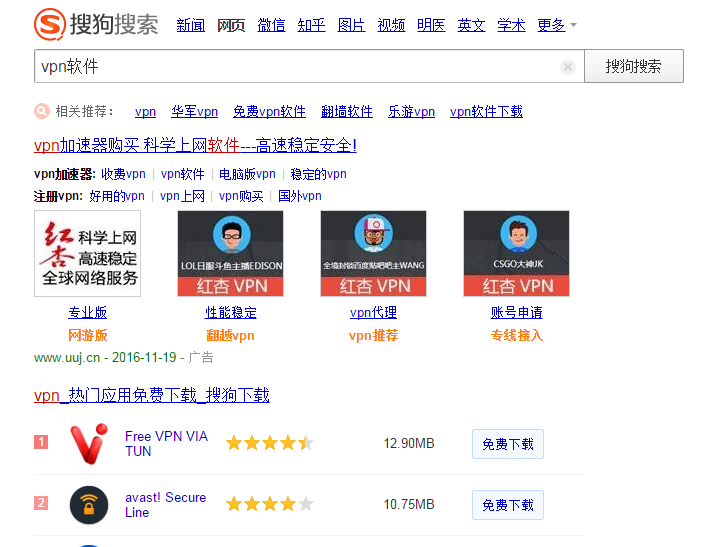Screen dimensions: 703x547
Task: Click the 好用的vpn sublink
Action: [x=117, y=196]
